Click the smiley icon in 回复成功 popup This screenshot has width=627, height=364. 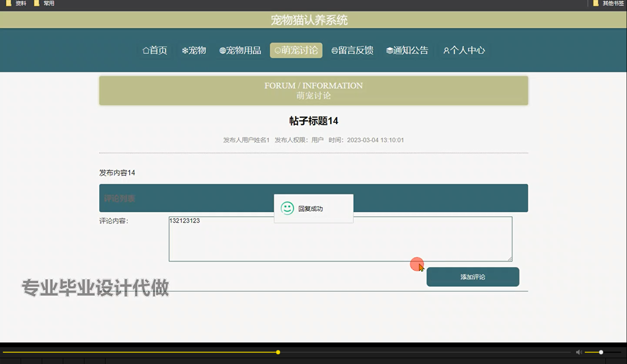(x=287, y=208)
